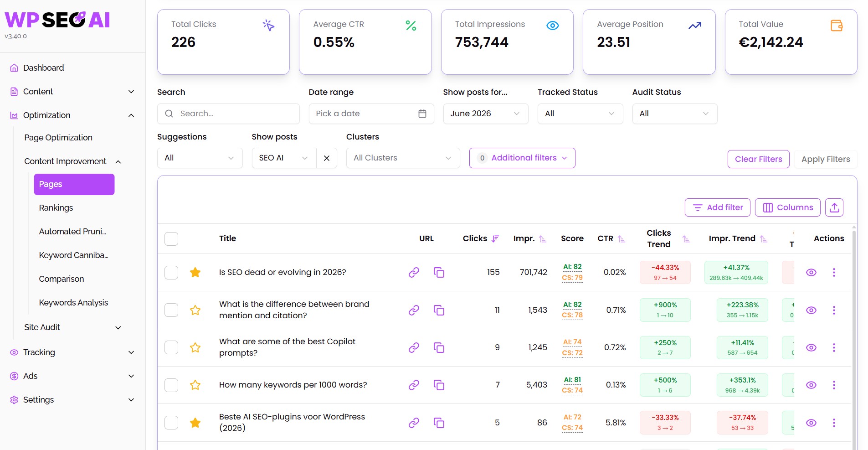Tick checkbox for brand mention and citation row

171,310
